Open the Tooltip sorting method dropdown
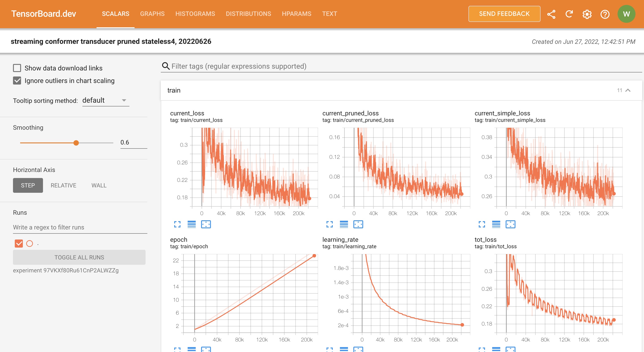The image size is (644, 352). coord(105,100)
